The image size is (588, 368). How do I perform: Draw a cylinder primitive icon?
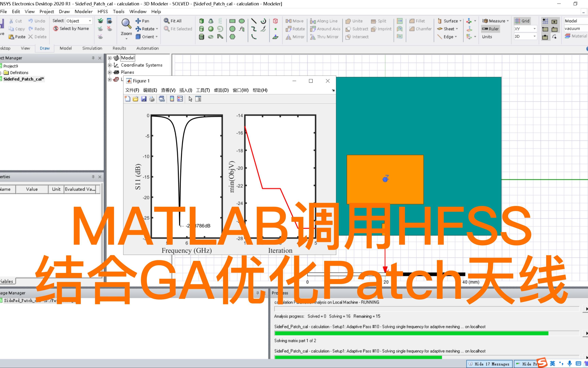201,29
